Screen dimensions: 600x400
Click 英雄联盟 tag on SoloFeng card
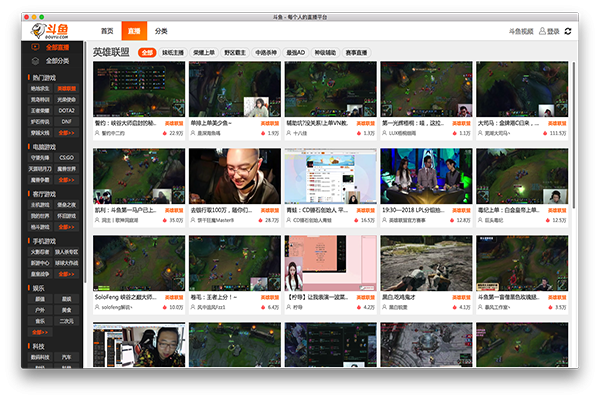[x=174, y=297]
